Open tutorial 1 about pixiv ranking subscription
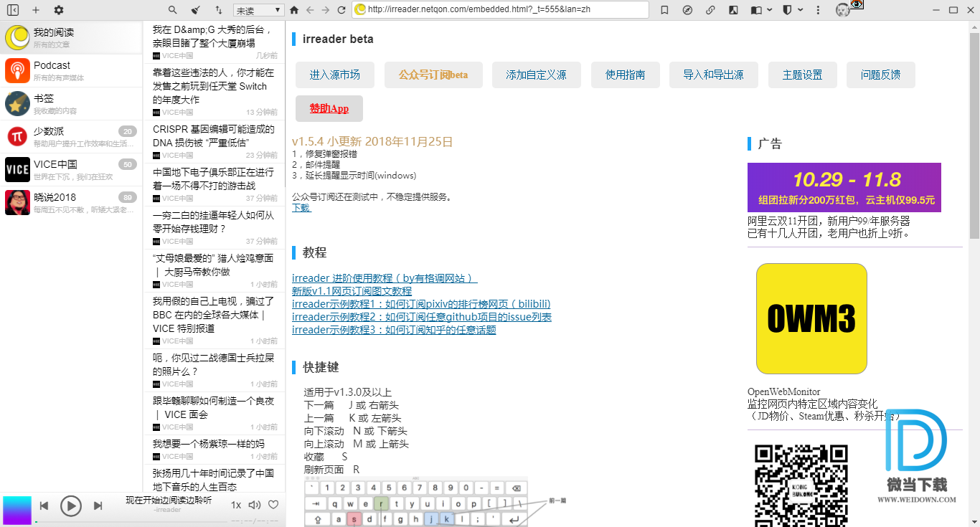Viewport: 980px width, 527px height. coord(421,304)
